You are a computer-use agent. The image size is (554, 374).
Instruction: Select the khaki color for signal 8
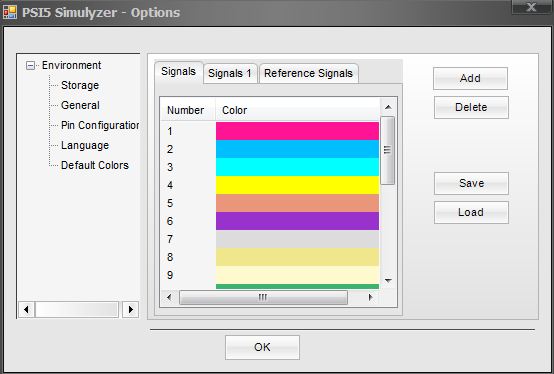pos(297,257)
